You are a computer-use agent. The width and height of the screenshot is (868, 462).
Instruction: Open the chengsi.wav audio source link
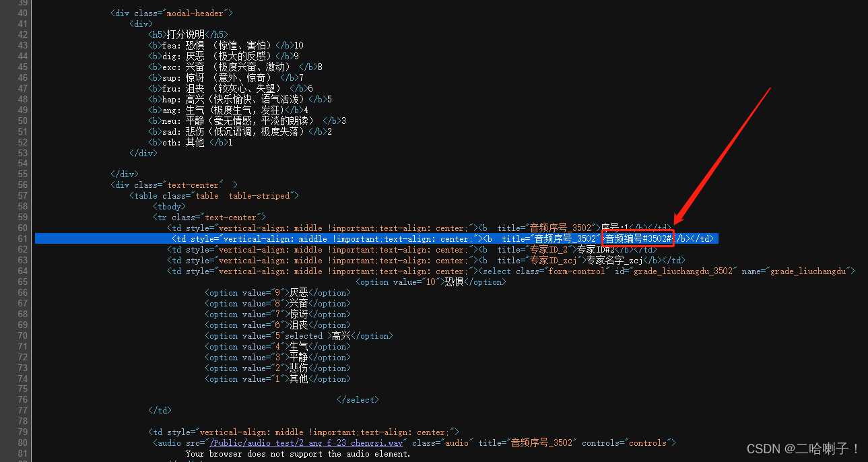pos(306,443)
